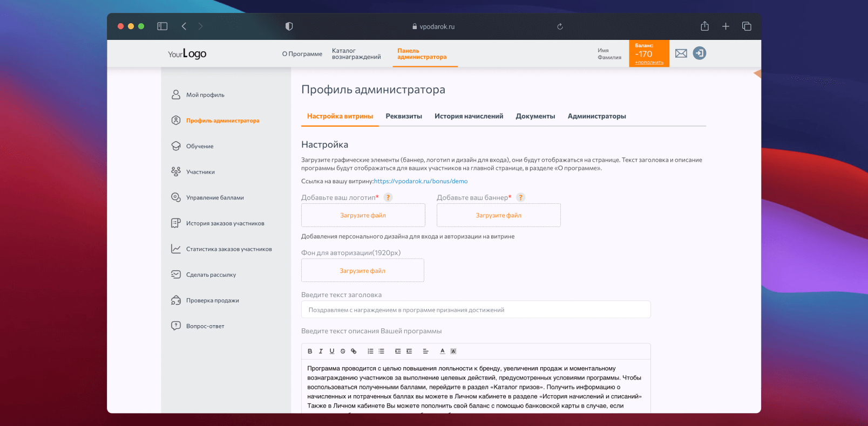Switch to the Настройка витрины tab

pyautogui.click(x=340, y=116)
